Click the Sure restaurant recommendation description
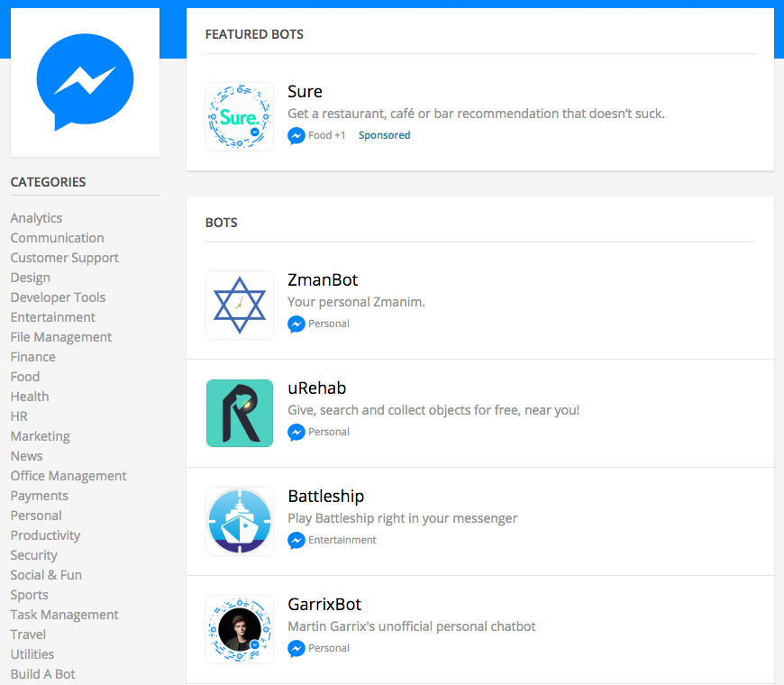Screen dimensions: 784x685 pyautogui.click(x=476, y=114)
